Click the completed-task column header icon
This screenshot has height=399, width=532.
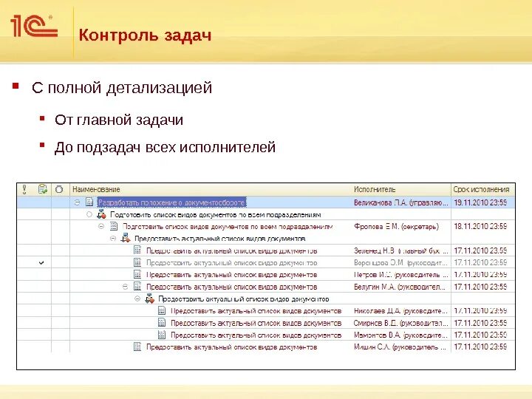click(x=43, y=189)
